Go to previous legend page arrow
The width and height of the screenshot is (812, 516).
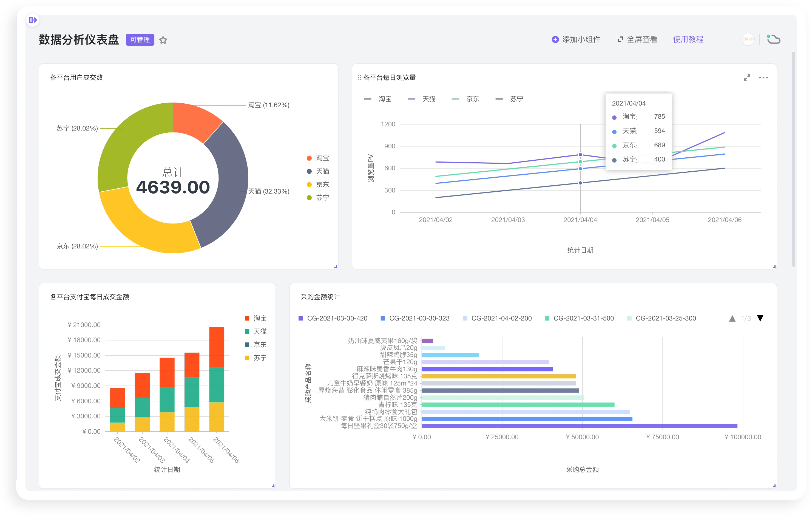[x=732, y=318]
